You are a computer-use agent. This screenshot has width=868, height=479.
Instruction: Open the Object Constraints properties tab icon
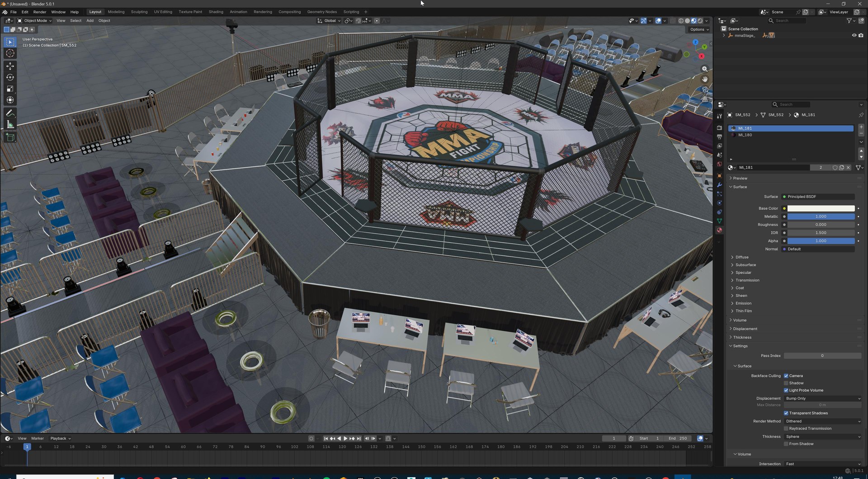click(x=719, y=212)
